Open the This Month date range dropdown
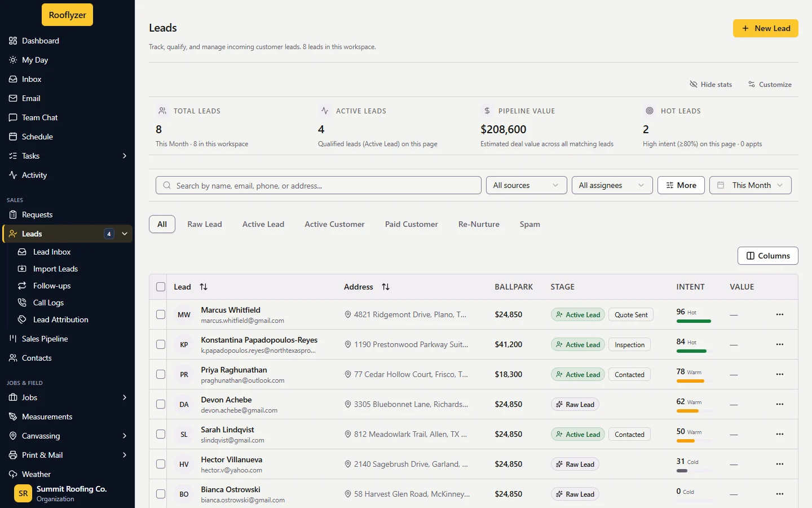The image size is (812, 508). point(751,185)
